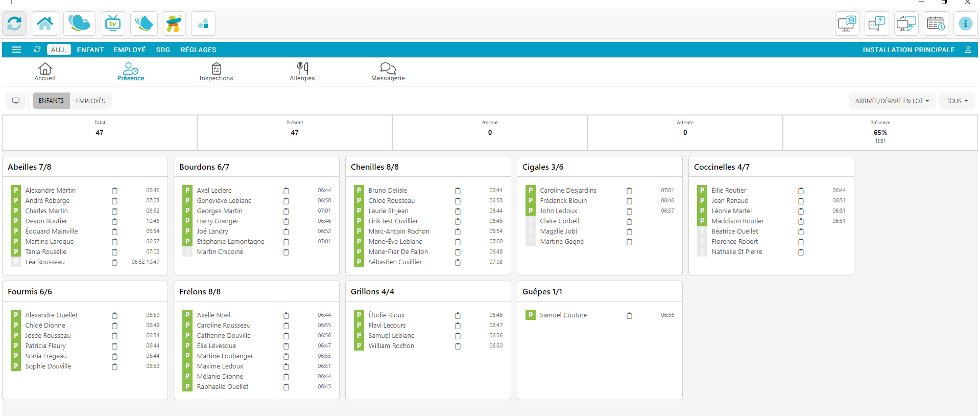Open the hamburger menu
Viewport: 980px width, 416px height.
tap(16, 50)
